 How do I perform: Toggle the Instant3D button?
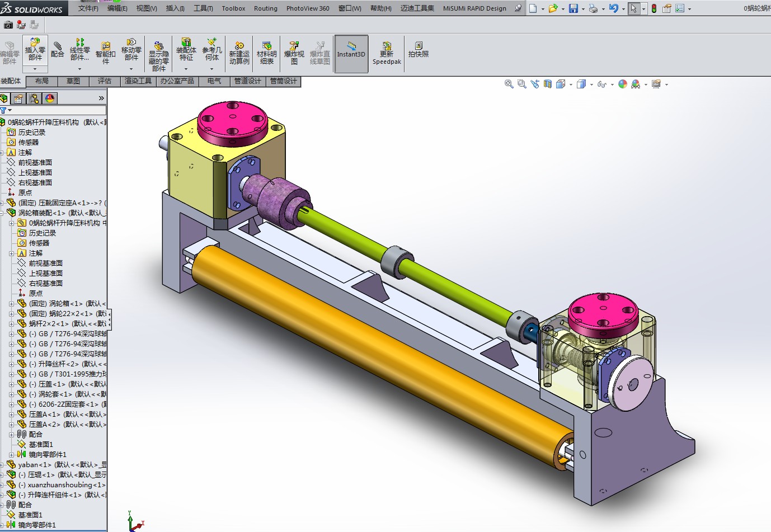pyautogui.click(x=351, y=54)
